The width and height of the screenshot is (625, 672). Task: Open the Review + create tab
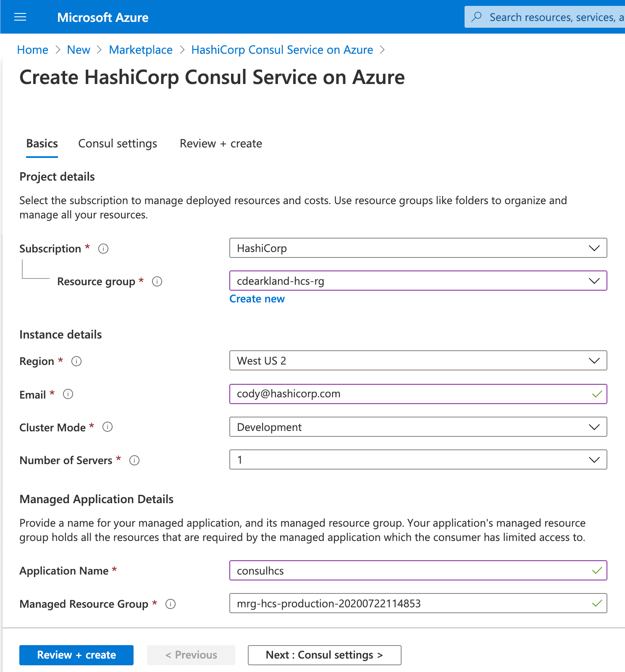coord(221,144)
